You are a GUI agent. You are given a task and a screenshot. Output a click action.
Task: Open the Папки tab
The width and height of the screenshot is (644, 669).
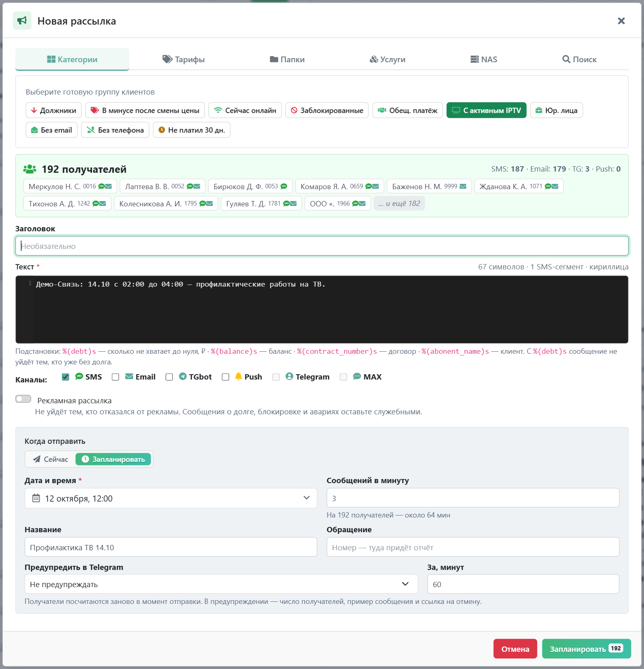point(287,59)
